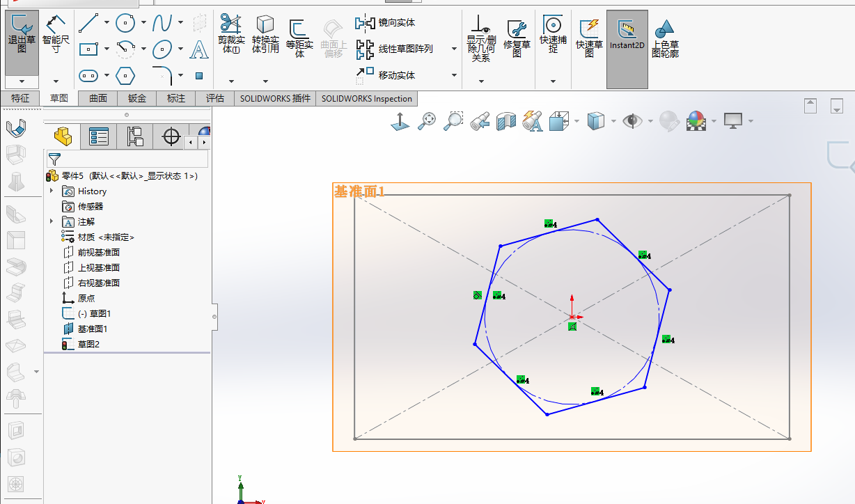The width and height of the screenshot is (855, 504).
Task: Open the DimXpertManager crosshair tab
Action: point(171,136)
